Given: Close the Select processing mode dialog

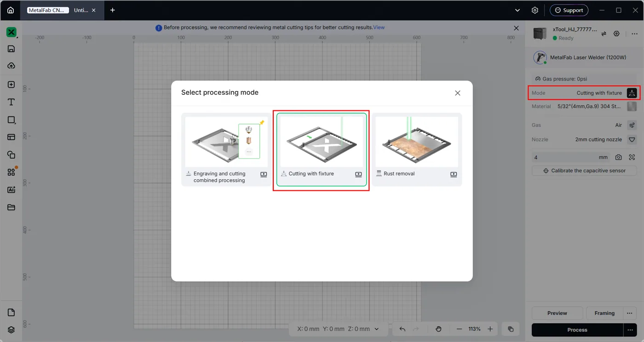Looking at the screenshot, I should pyautogui.click(x=458, y=93).
